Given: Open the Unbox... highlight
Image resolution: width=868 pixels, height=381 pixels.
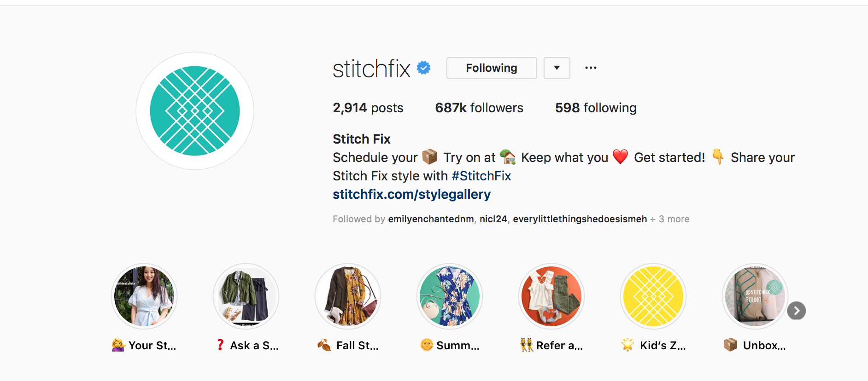Looking at the screenshot, I should pyautogui.click(x=755, y=296).
